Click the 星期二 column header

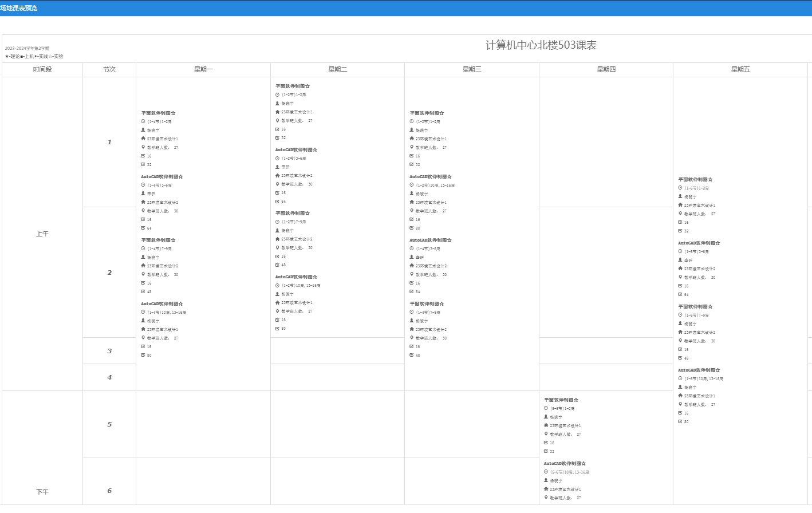click(338, 69)
